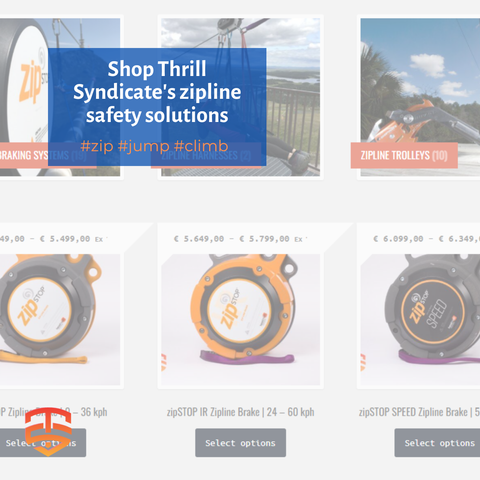Click the #zip #jump #climb hashtag text
The width and height of the screenshot is (480, 480).
point(154,146)
